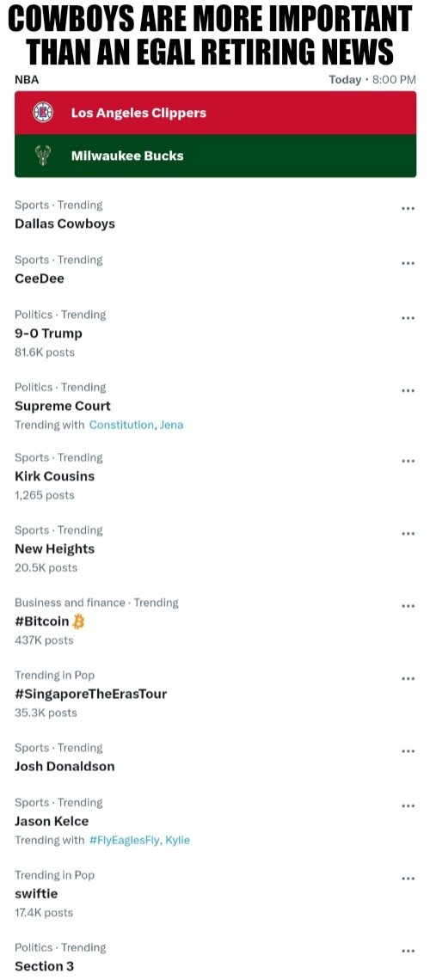Click the Los Angeles Clippers logo
Image resolution: width=430 pixels, height=980 pixels.
[42, 113]
